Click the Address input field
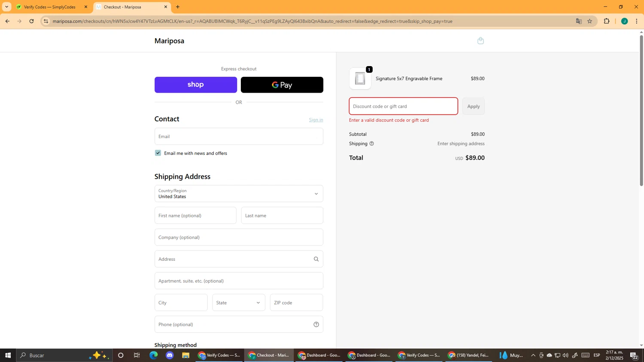Screen dimensions: 644x362 click(239, 259)
